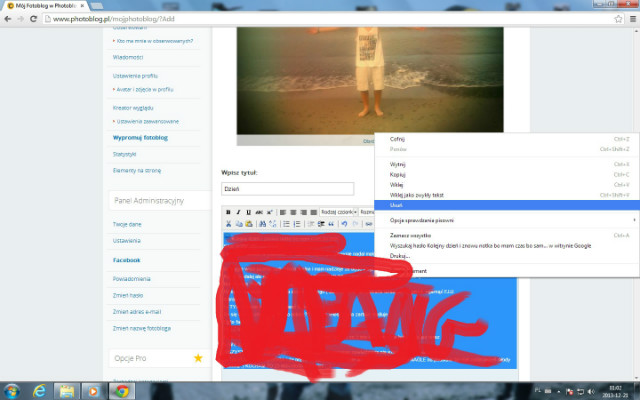
Task: Open Avatar i zdjęcia w profilu
Action: [x=145, y=89]
